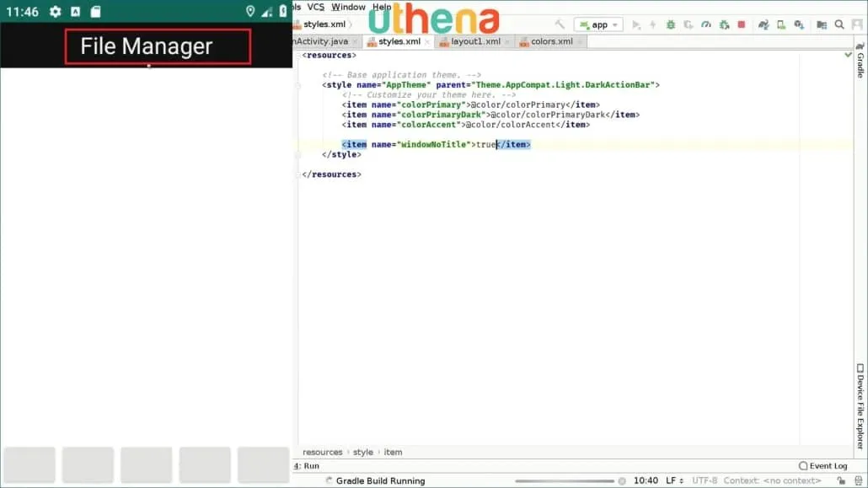
Task: Click the Context no context indicator
Action: pos(772,480)
